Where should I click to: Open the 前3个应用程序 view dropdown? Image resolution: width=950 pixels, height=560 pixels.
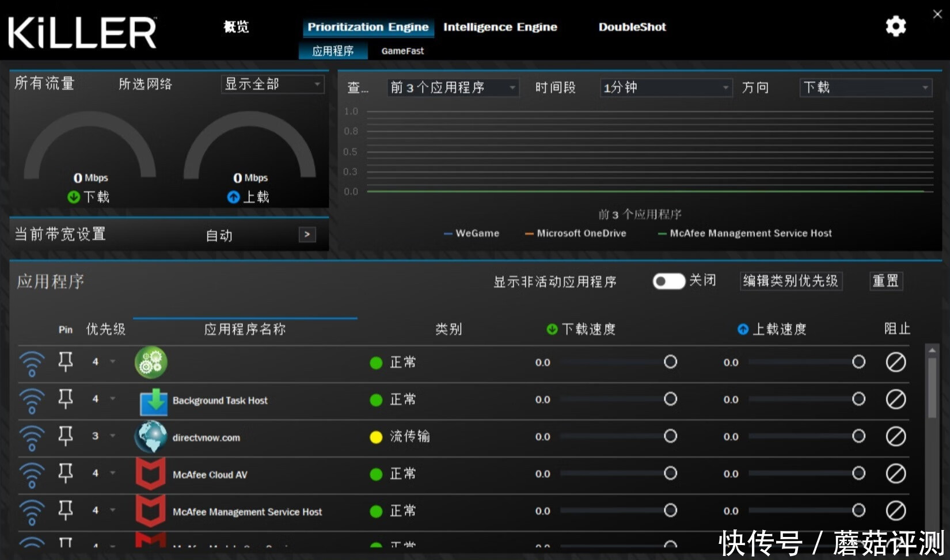[x=453, y=87]
